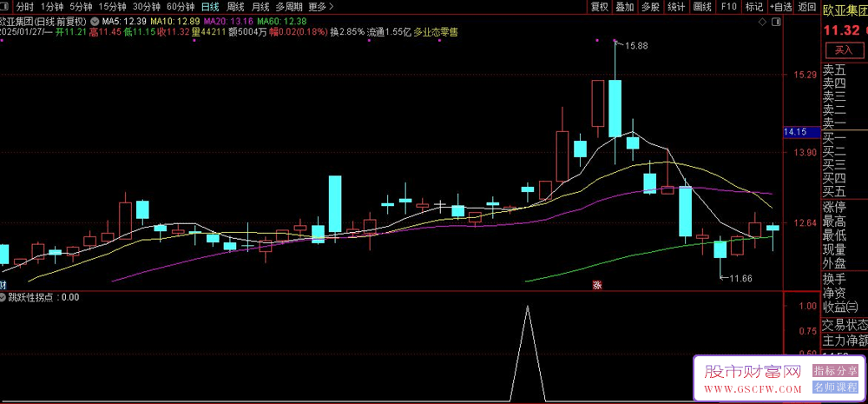Click the 财 marker at the chart's left

point(3,285)
